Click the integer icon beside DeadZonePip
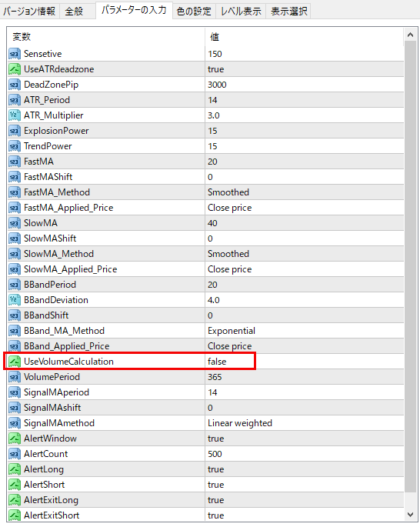 coord(15,85)
